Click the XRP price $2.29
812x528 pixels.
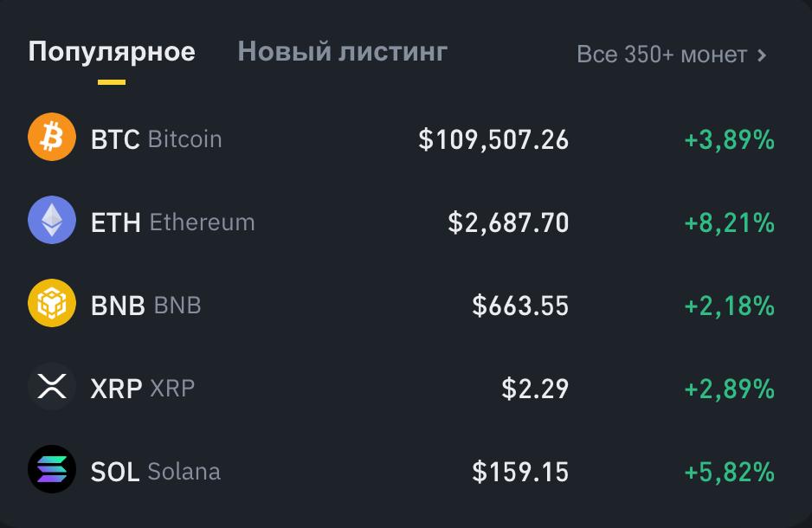pyautogui.click(x=535, y=389)
